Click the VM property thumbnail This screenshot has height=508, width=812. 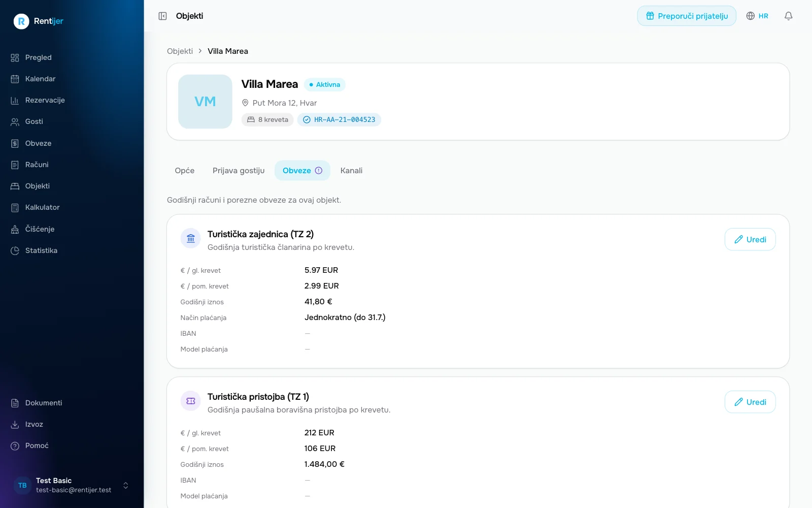pyautogui.click(x=205, y=102)
